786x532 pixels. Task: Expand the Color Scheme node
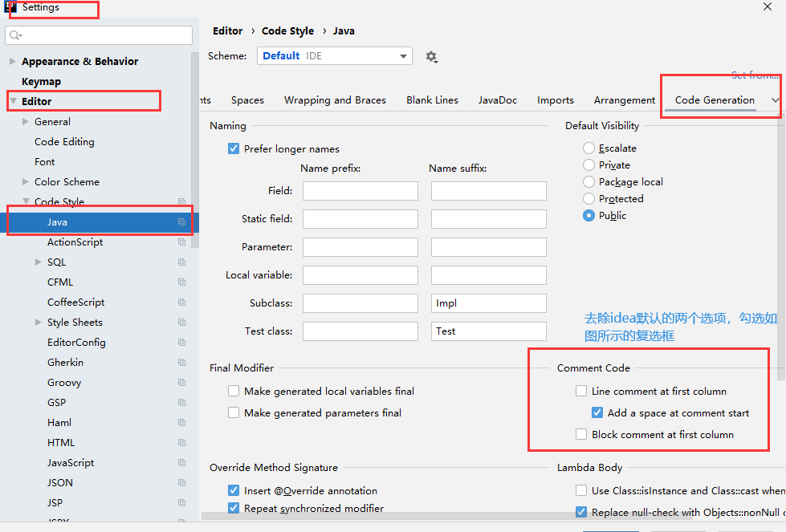(x=26, y=182)
